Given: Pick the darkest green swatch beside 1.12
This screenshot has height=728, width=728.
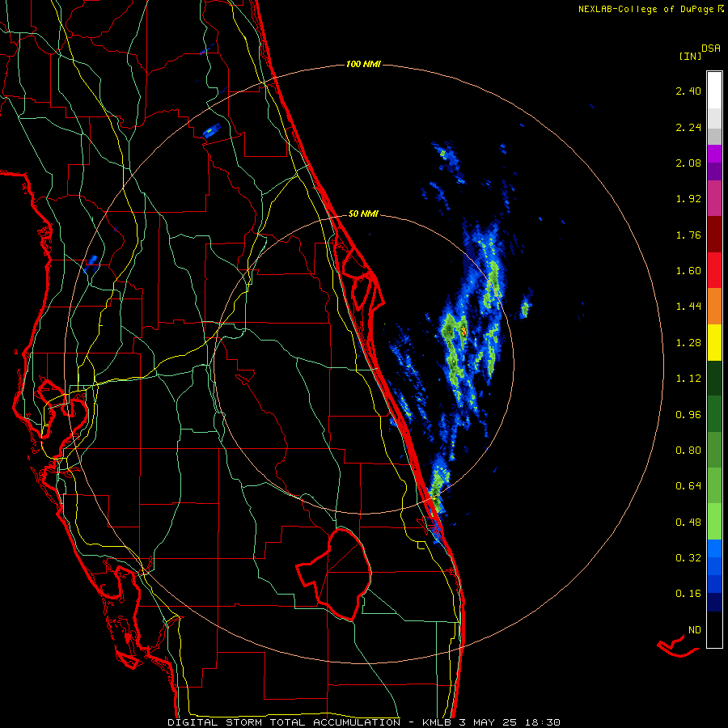Looking at the screenshot, I should tap(714, 378).
